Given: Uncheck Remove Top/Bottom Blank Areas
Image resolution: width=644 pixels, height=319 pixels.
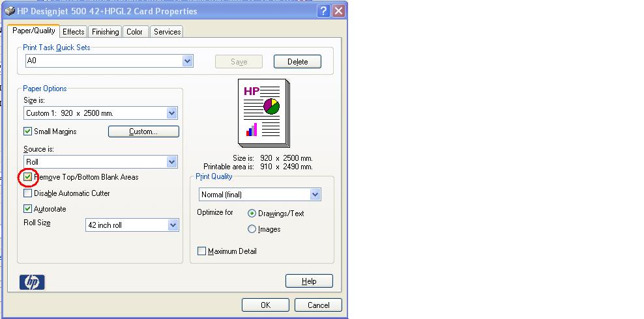Looking at the screenshot, I should point(27,177).
